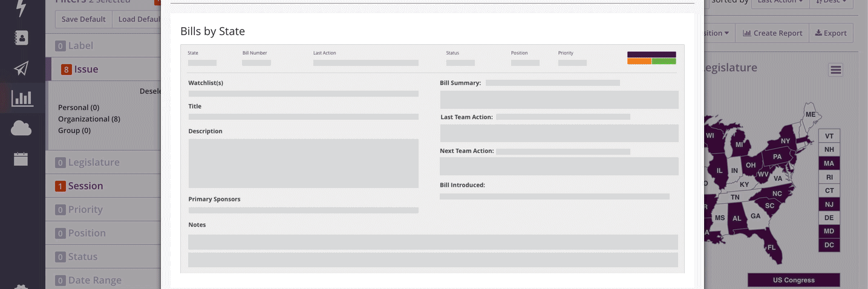Click the lightning bolt sidebar icon

coord(22,8)
